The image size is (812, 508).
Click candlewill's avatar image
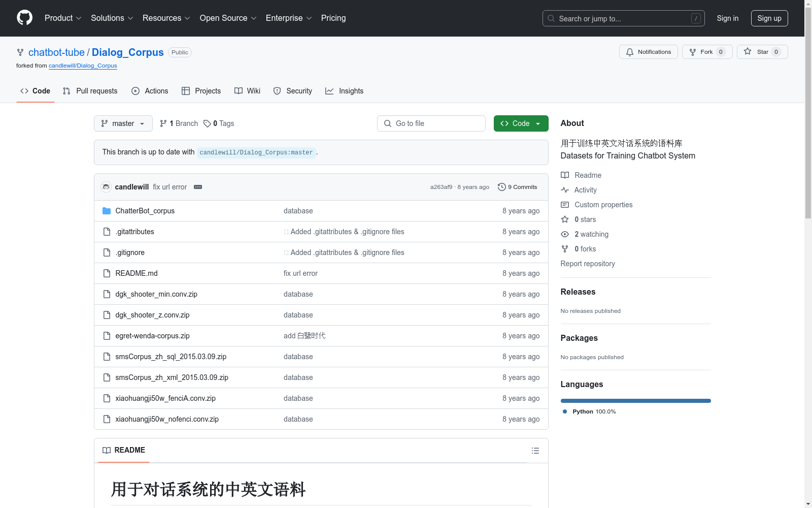click(106, 187)
